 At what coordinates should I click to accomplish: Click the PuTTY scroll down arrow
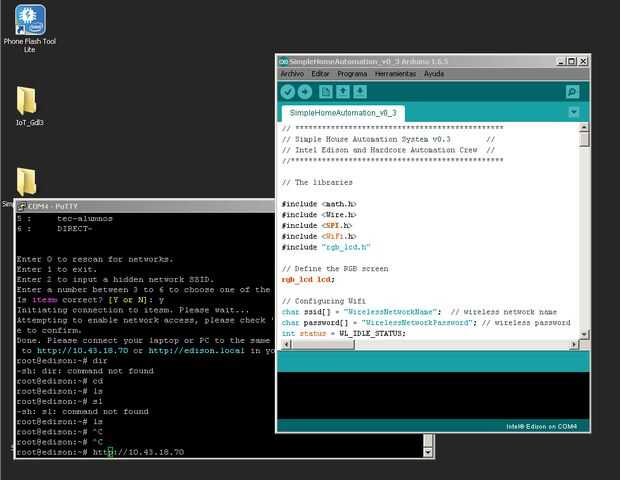[x=427, y=452]
